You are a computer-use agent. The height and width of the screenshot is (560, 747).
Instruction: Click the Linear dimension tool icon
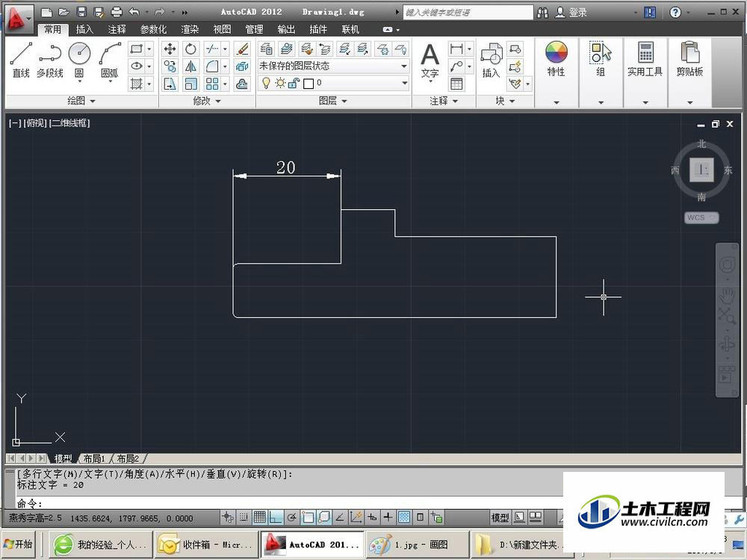(456, 49)
